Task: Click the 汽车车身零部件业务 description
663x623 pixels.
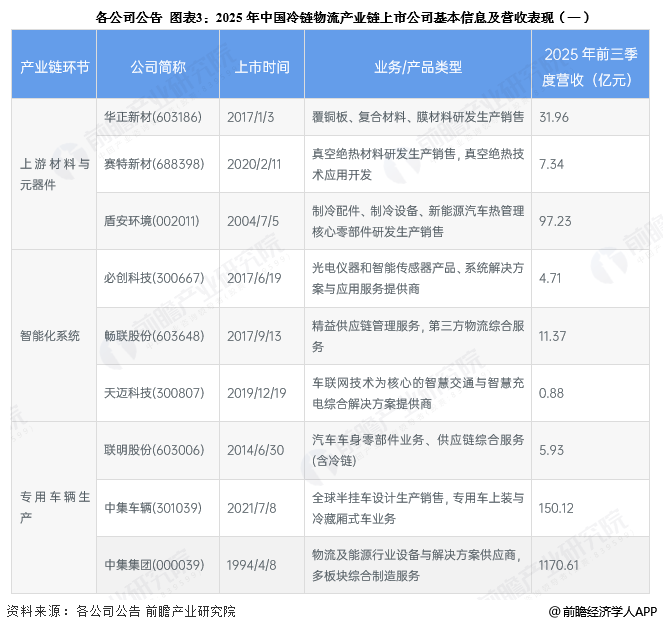Action: 418,450
